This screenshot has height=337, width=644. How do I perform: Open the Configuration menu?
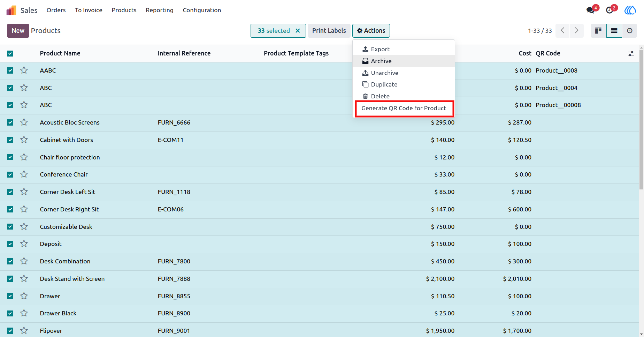(202, 10)
